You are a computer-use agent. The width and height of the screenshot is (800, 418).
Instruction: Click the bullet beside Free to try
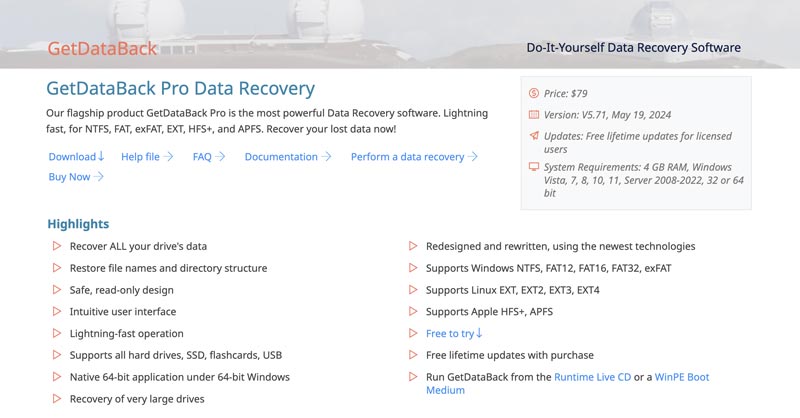tap(413, 333)
